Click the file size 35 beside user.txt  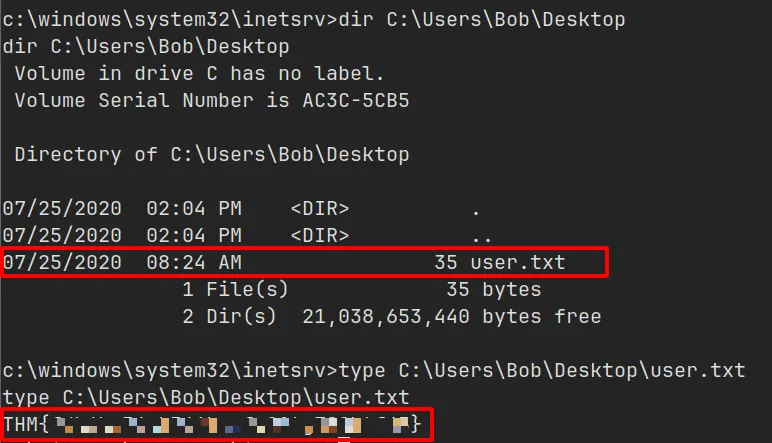pos(446,263)
